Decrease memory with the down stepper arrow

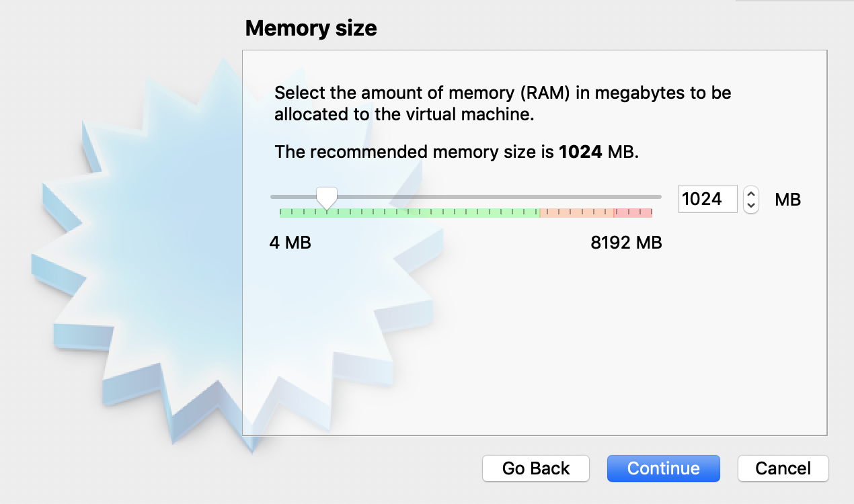pos(750,204)
